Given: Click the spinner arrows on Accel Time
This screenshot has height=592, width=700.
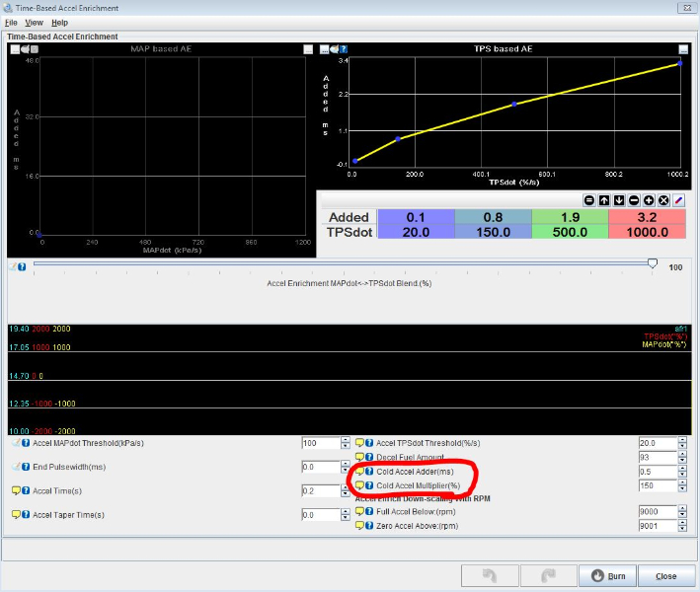Looking at the screenshot, I should point(346,490).
